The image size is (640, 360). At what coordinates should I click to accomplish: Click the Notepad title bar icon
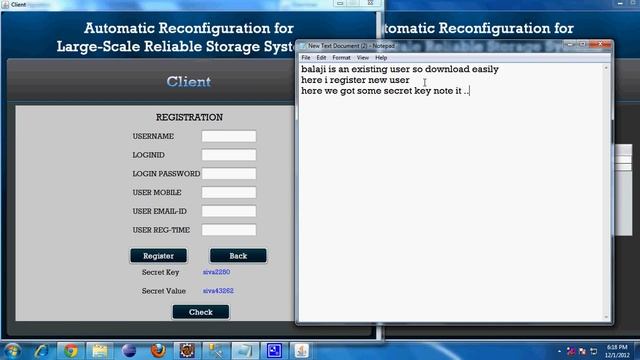[303, 46]
